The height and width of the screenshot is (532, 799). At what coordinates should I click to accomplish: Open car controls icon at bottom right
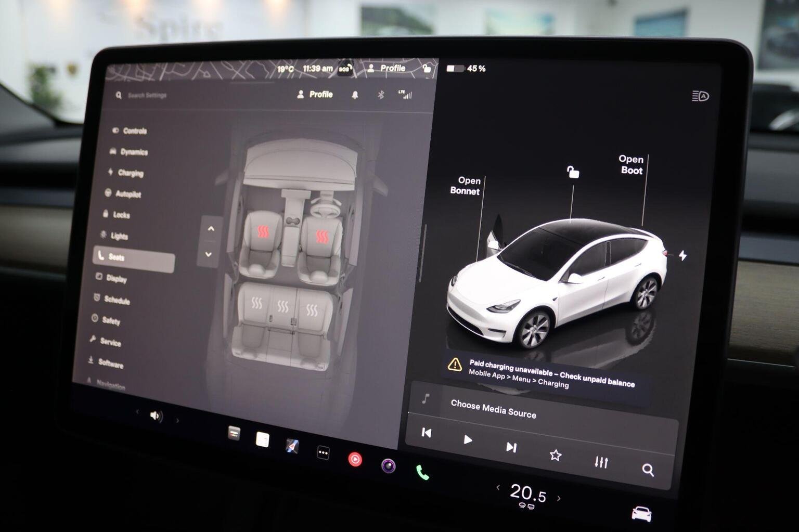[641, 514]
